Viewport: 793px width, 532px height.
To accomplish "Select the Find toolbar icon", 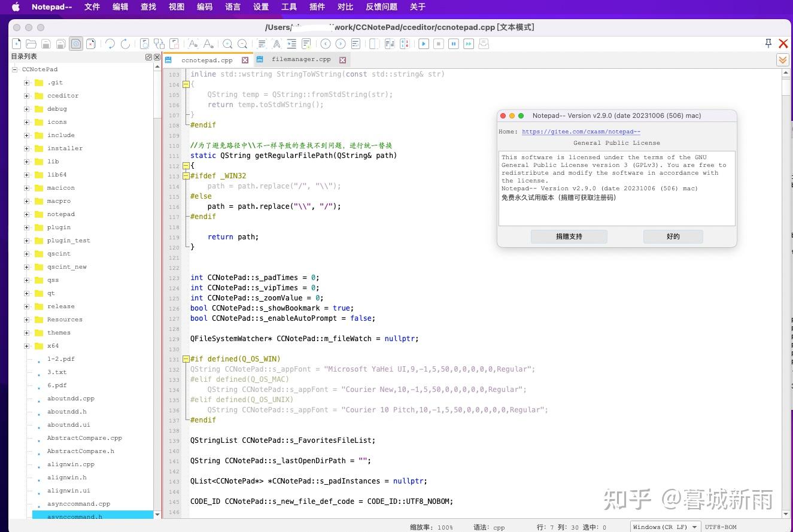I will pos(144,44).
